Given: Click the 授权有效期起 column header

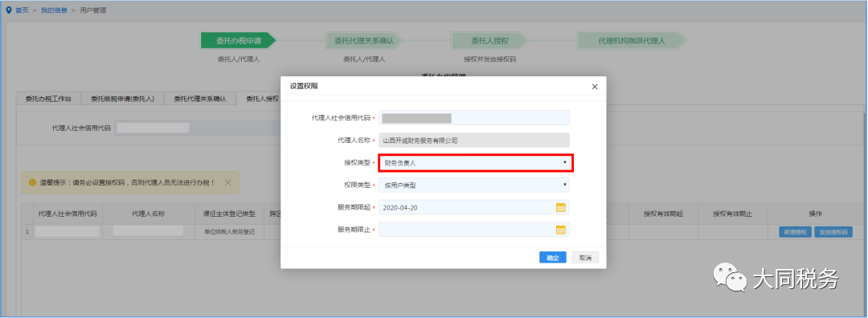Looking at the screenshot, I should point(663,214).
